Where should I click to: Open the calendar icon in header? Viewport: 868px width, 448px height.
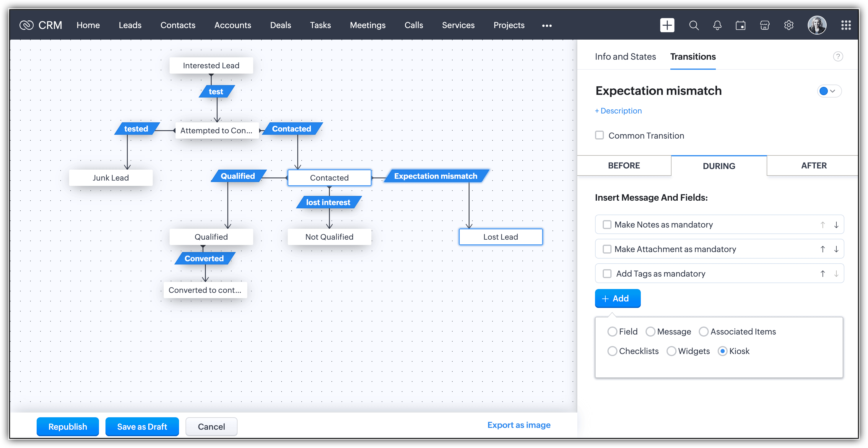click(740, 25)
